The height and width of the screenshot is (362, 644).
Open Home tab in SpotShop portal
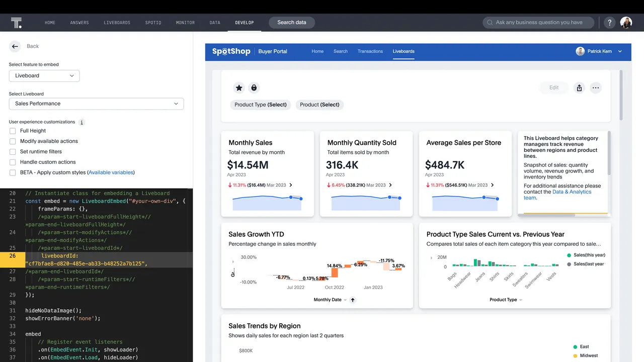point(317,51)
